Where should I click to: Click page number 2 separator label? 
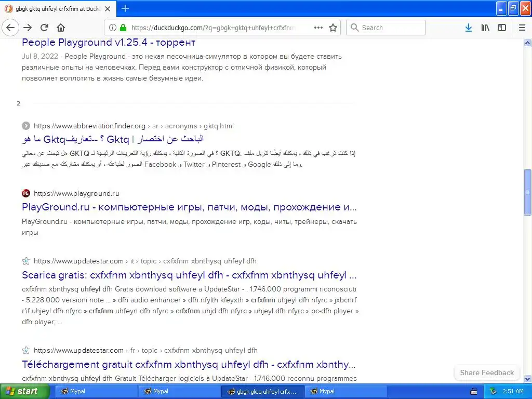pos(18,103)
